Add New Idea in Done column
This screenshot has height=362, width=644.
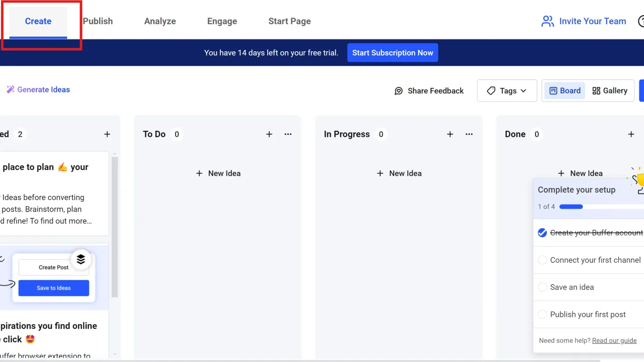pyautogui.click(x=580, y=173)
